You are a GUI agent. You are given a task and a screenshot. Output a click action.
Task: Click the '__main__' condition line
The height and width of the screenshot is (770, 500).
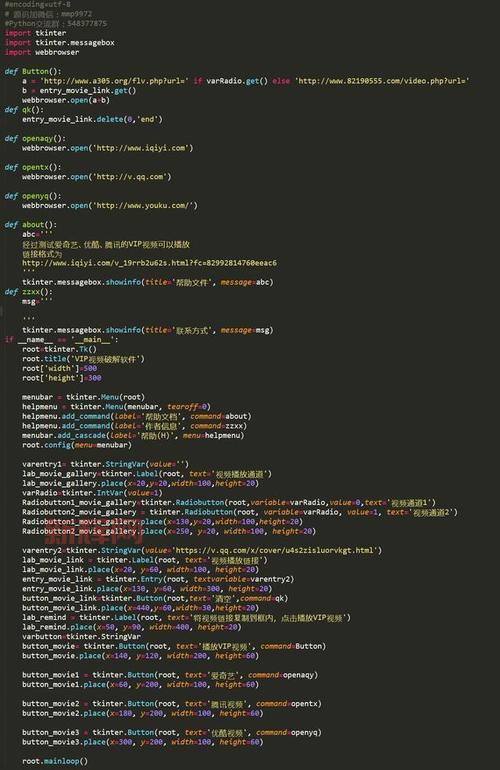[x=62, y=339]
